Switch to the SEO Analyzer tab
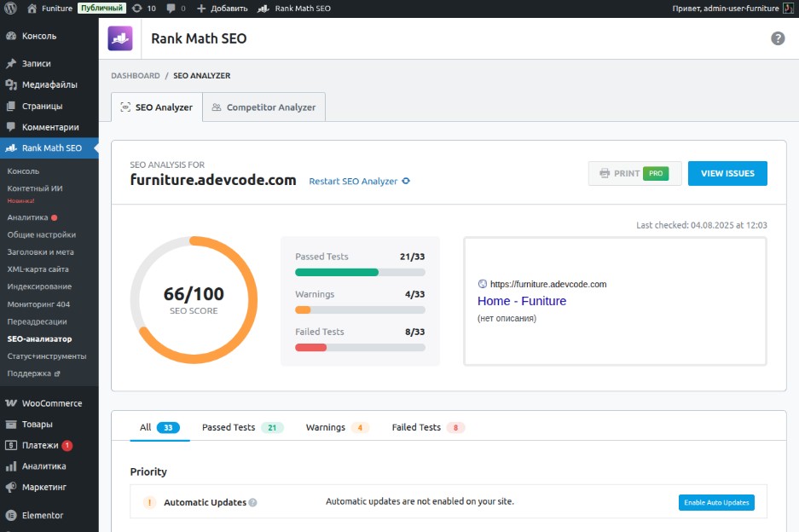Screen dimensions: 799x532 click(157, 107)
